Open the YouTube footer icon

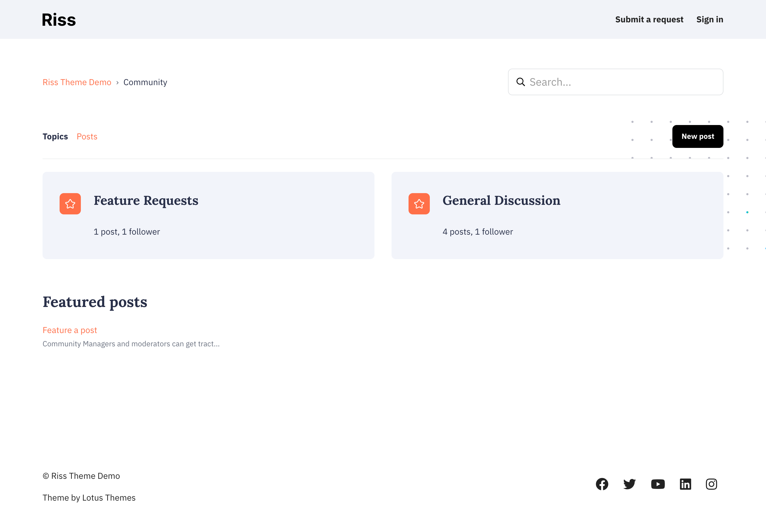click(x=658, y=484)
